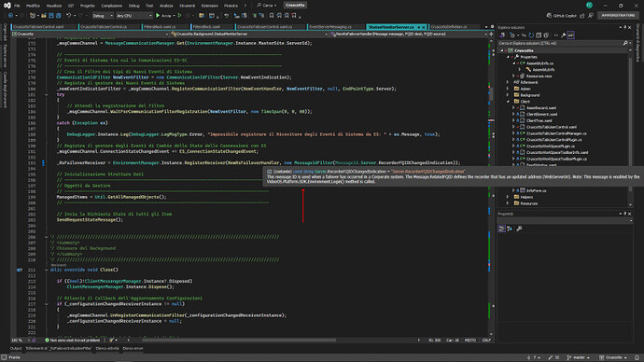Click the navigate backward toolbar icon

tap(10, 16)
